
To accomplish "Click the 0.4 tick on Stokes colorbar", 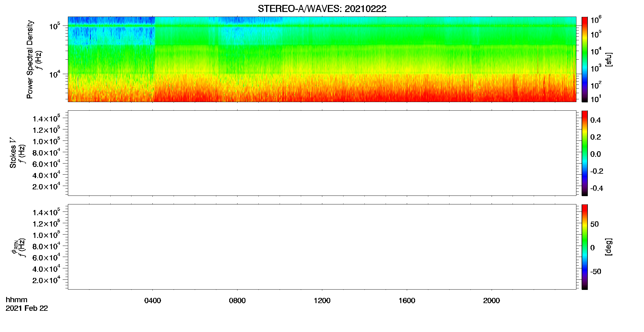I will [595, 120].
